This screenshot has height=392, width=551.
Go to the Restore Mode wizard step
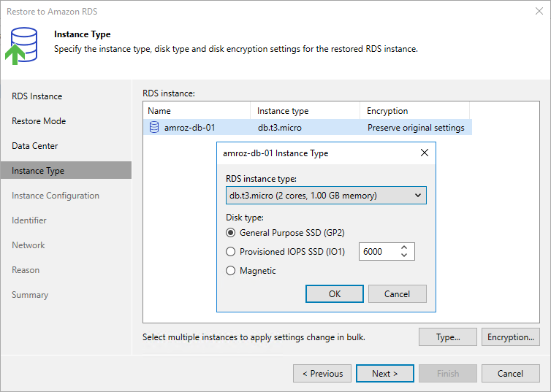39,121
